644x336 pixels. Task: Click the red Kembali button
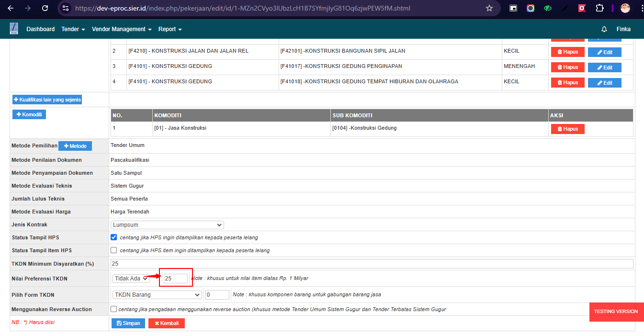click(166, 324)
